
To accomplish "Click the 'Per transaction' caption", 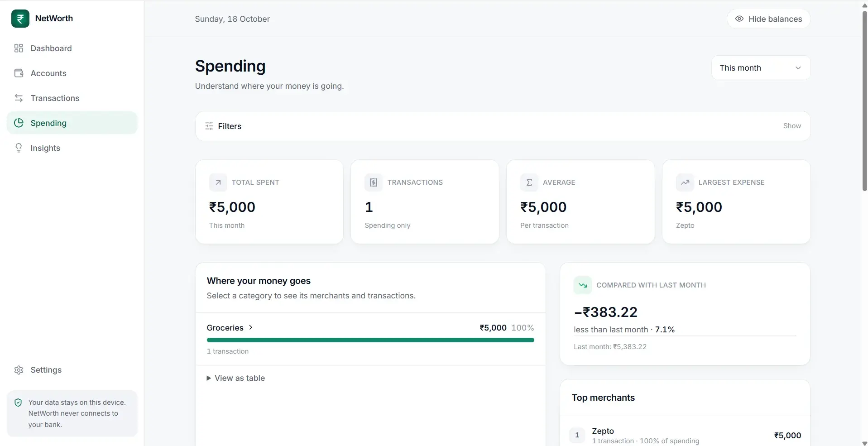I will (544, 225).
